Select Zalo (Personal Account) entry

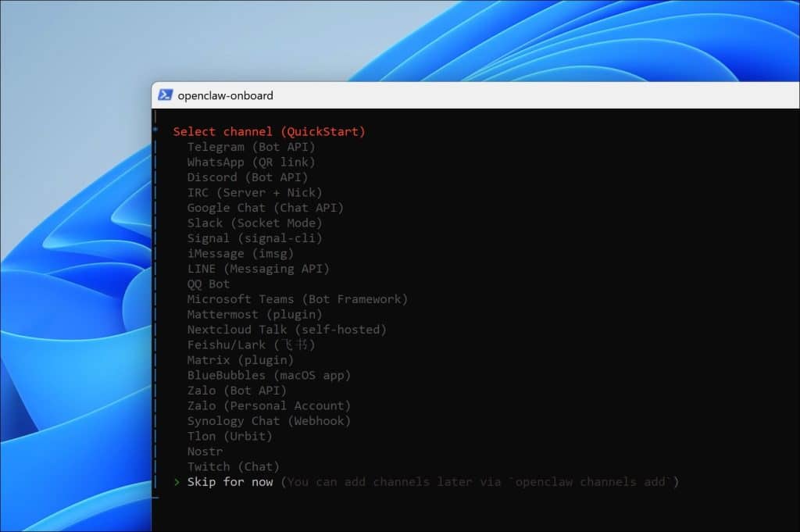click(x=269, y=406)
